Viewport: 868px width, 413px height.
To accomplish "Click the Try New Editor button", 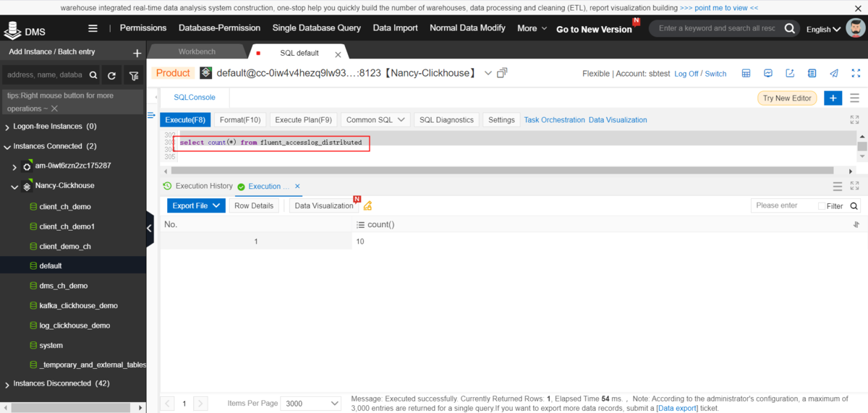I will pos(787,98).
